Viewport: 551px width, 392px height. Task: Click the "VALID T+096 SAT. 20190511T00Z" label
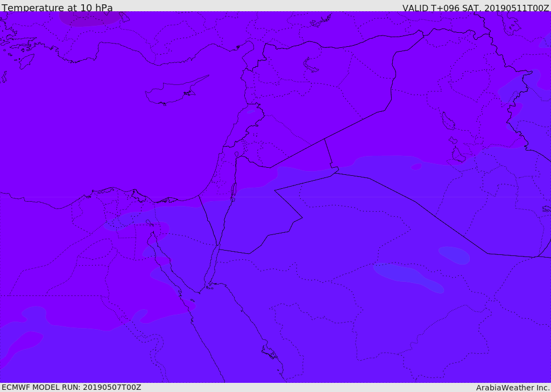476,8
